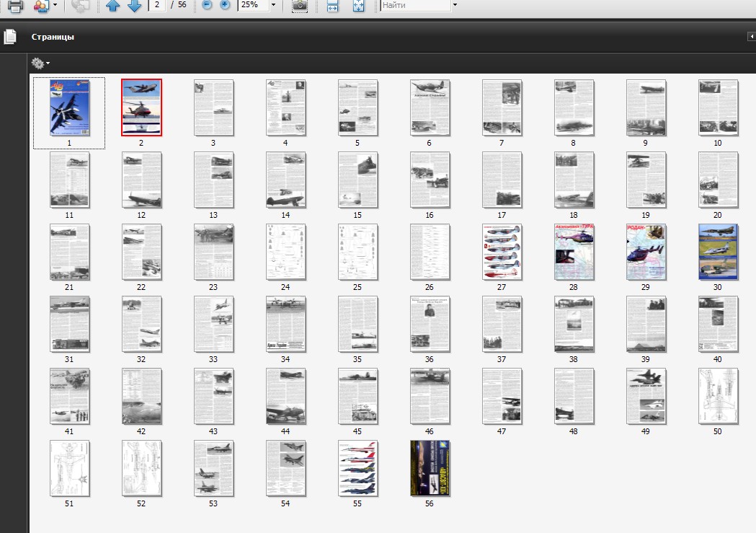Select the page 10 thumbnail
Screen dimensions: 756x533
point(718,107)
